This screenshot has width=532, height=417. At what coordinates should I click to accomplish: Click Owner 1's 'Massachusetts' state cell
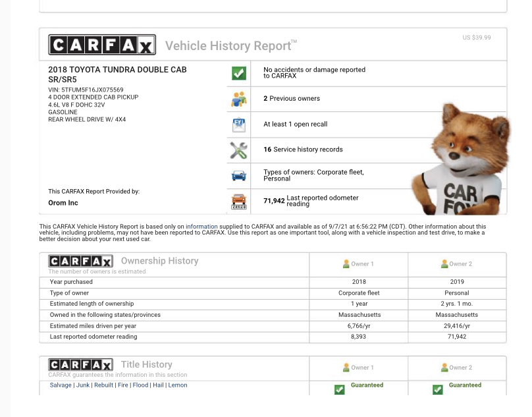[359, 315]
